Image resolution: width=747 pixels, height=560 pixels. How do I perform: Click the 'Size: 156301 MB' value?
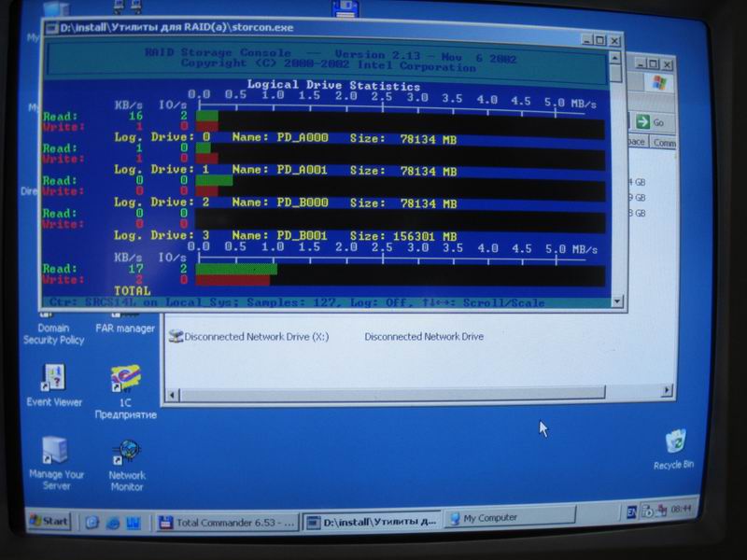click(x=403, y=236)
